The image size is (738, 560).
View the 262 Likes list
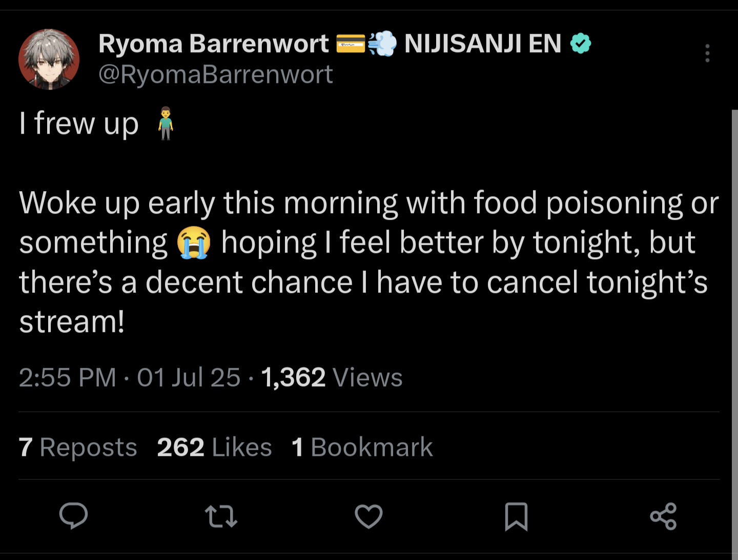point(214,447)
